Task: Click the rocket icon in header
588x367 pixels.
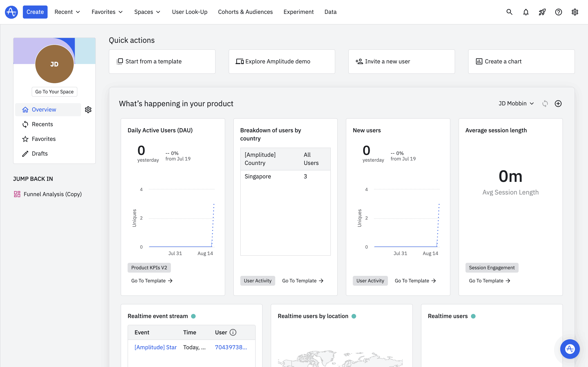Action: [x=542, y=12]
